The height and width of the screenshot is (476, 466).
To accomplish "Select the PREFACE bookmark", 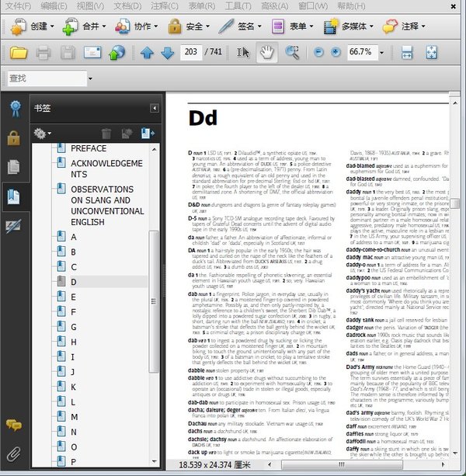I will (89, 148).
